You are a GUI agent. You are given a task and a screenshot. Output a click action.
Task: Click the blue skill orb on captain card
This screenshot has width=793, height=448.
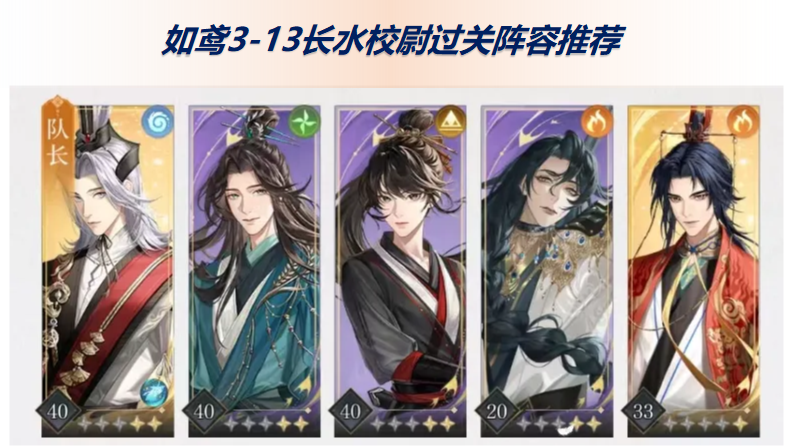(154, 393)
